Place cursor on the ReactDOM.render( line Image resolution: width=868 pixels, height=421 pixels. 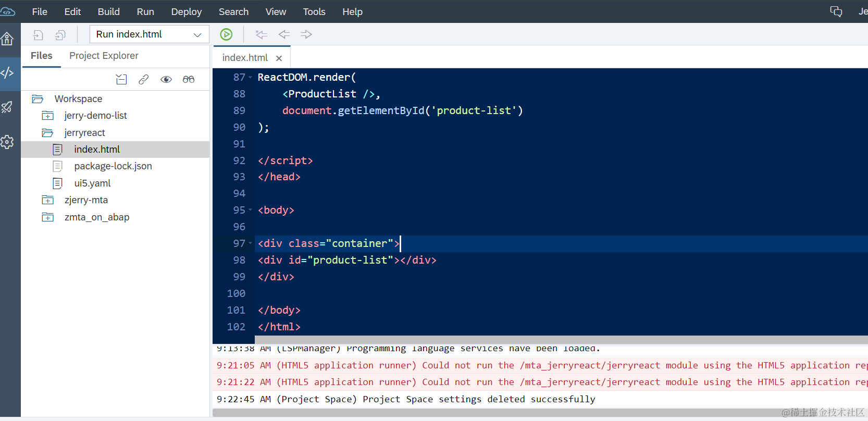click(x=307, y=77)
